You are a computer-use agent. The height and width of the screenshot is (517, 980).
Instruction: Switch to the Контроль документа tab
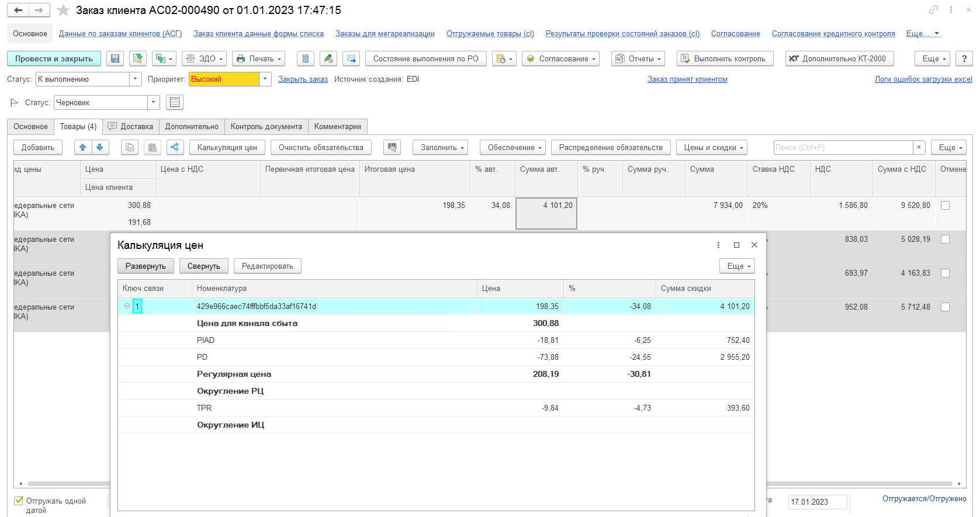pos(266,126)
